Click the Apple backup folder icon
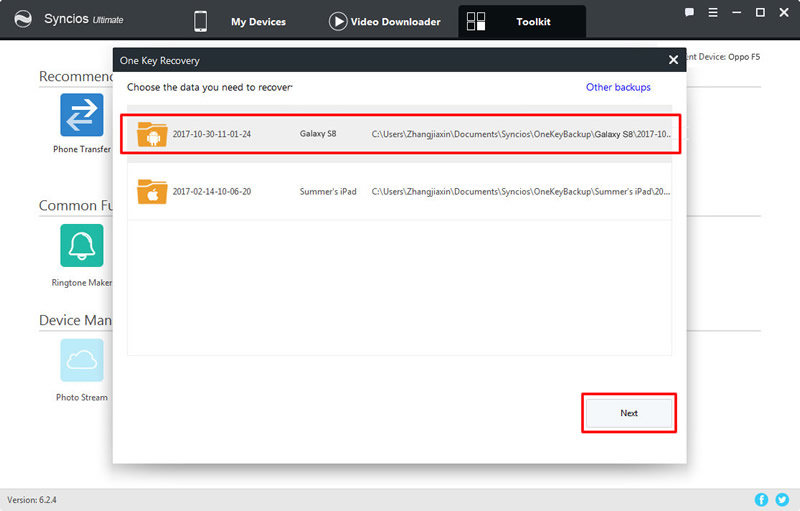 coord(152,191)
